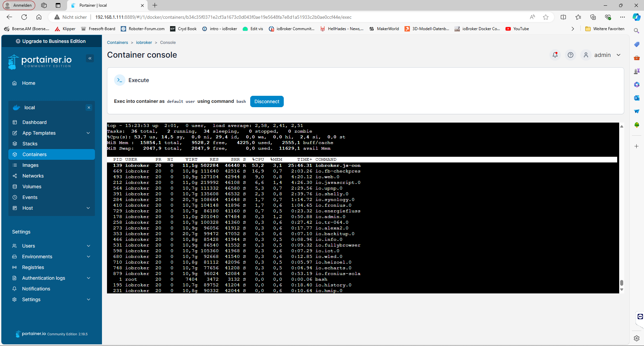The width and height of the screenshot is (644, 346).
Task: Open Outlook in the Edge sidebar
Action: pos(636,98)
